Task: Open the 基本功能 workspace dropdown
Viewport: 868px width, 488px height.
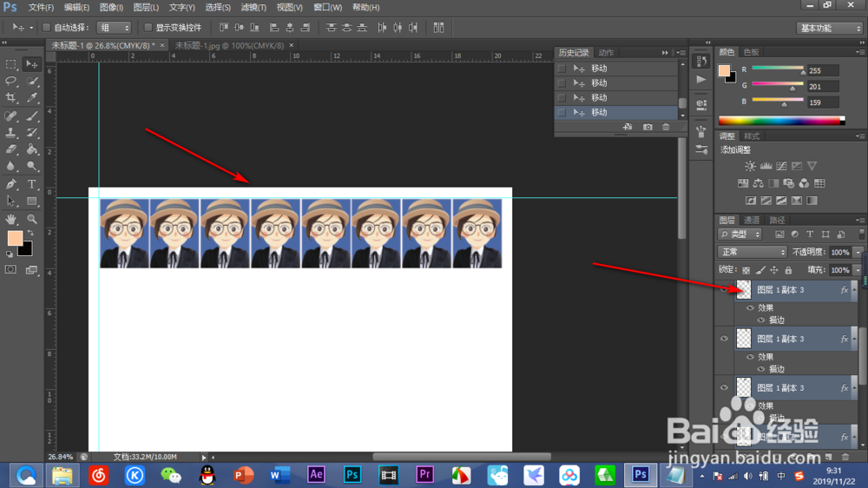Action: [830, 28]
